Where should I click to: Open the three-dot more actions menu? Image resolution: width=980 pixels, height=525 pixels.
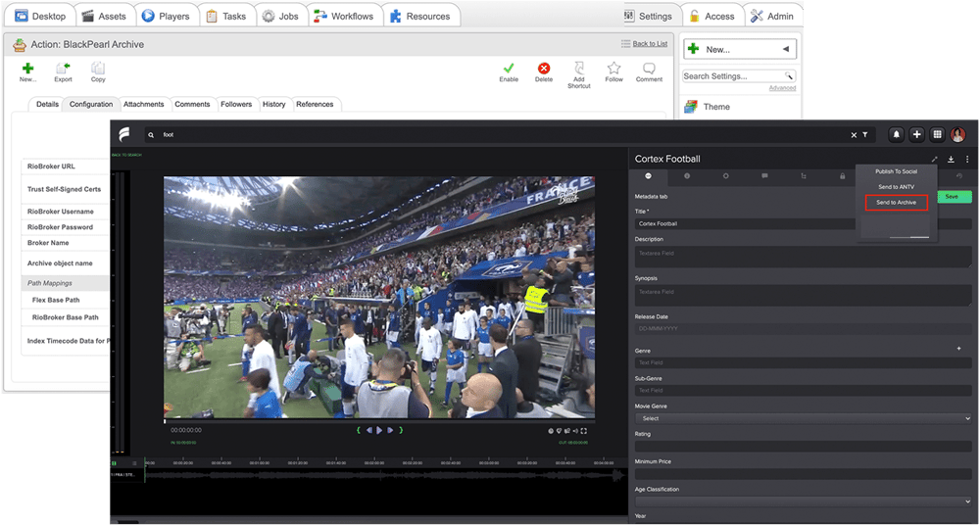967,160
